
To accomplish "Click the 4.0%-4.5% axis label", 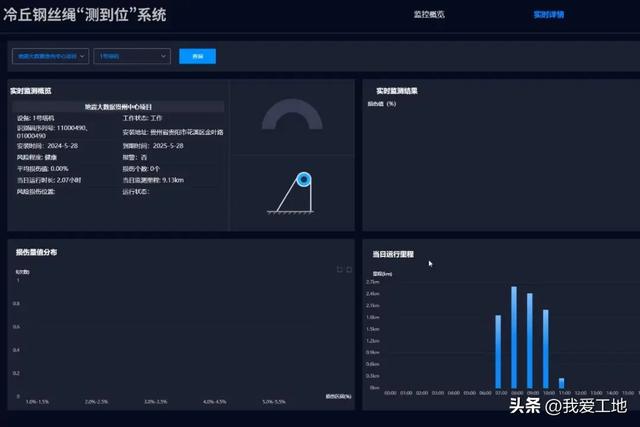I will [x=215, y=402].
